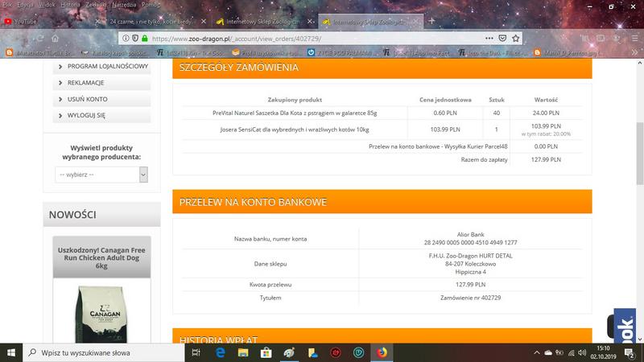Close the '24 czarne, i nie tylko' tab
The image size is (644, 362).
click(204, 22)
